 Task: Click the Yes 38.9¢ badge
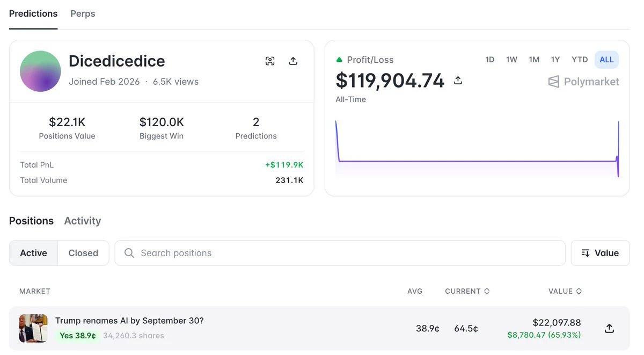(x=78, y=336)
